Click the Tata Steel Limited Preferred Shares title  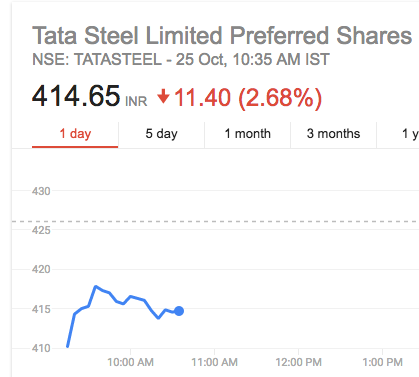(x=222, y=36)
